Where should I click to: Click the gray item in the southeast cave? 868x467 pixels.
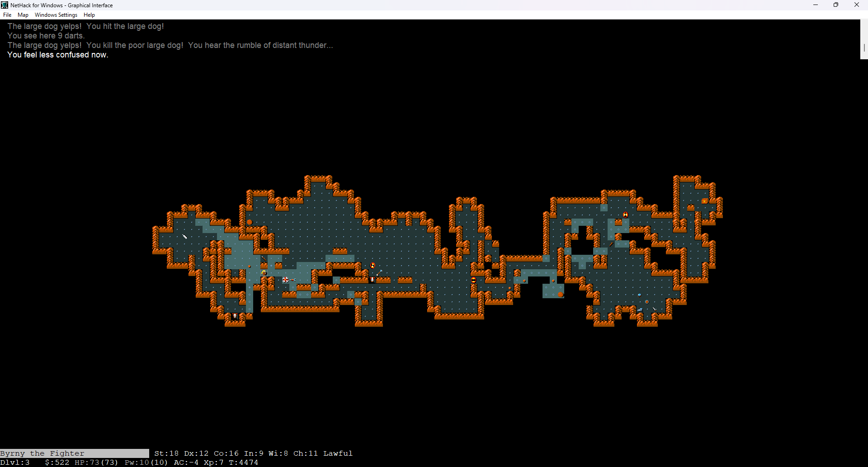point(640,309)
